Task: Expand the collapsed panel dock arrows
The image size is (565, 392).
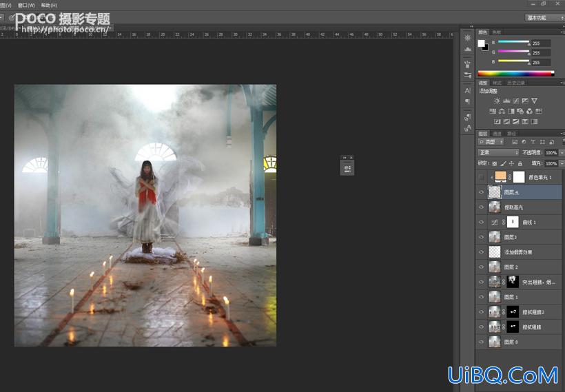Action: click(x=472, y=26)
